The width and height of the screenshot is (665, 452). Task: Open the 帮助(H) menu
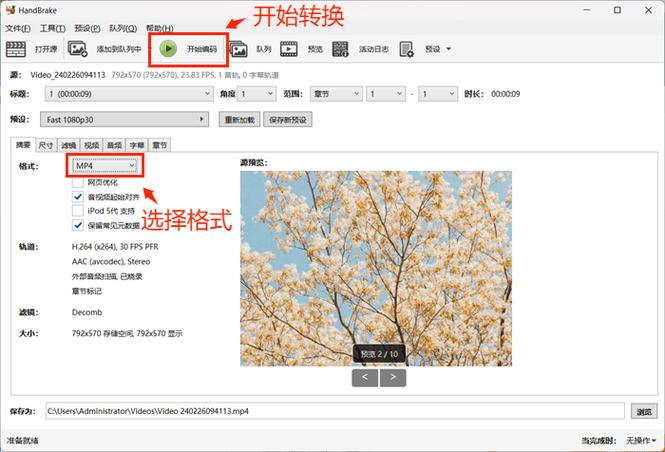point(160,28)
